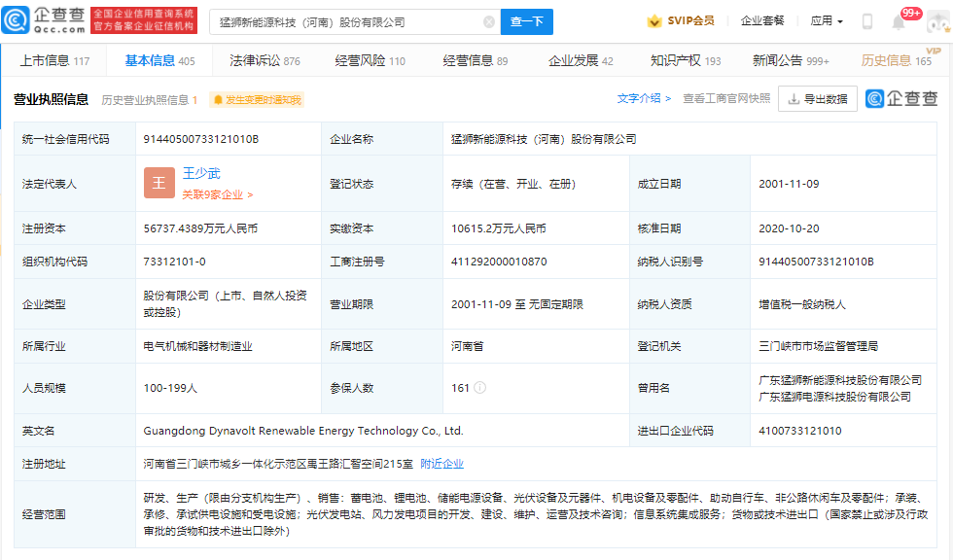This screenshot has width=953, height=560.
Task: Switch to 历史信息 VIP tab
Action: click(897, 60)
